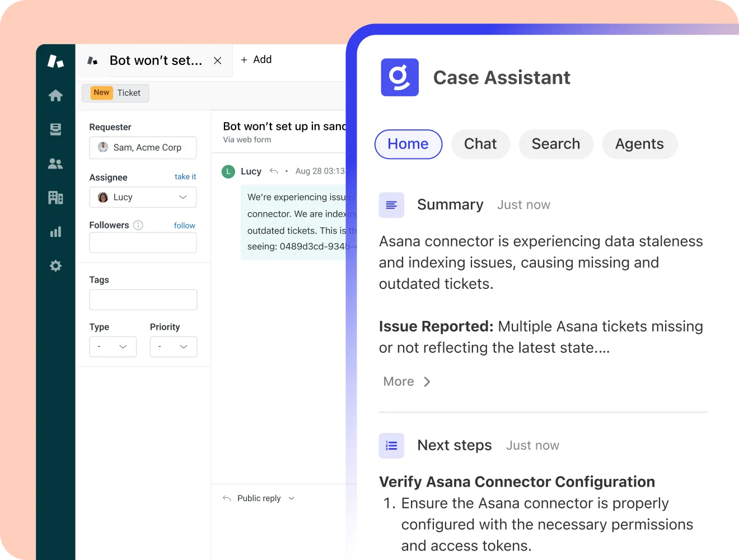Click the Summary section icon
The image size is (739, 560).
pyautogui.click(x=391, y=205)
